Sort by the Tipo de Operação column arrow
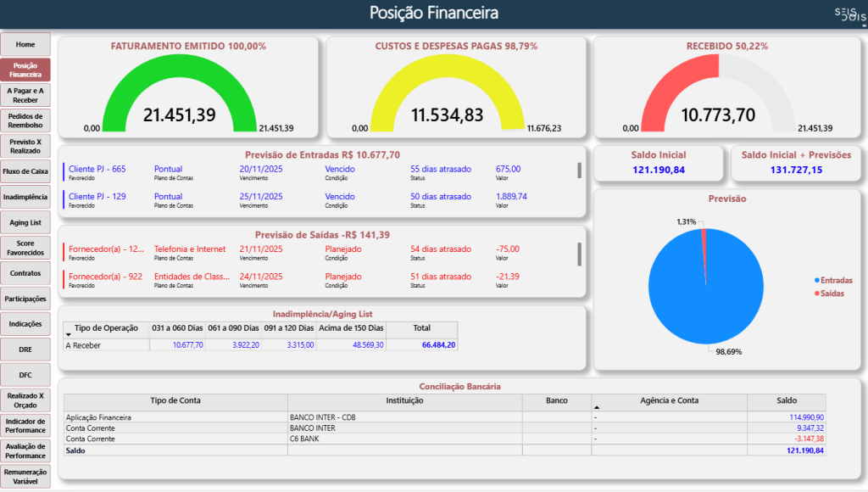Image resolution: width=868 pixels, height=492 pixels. (69, 335)
